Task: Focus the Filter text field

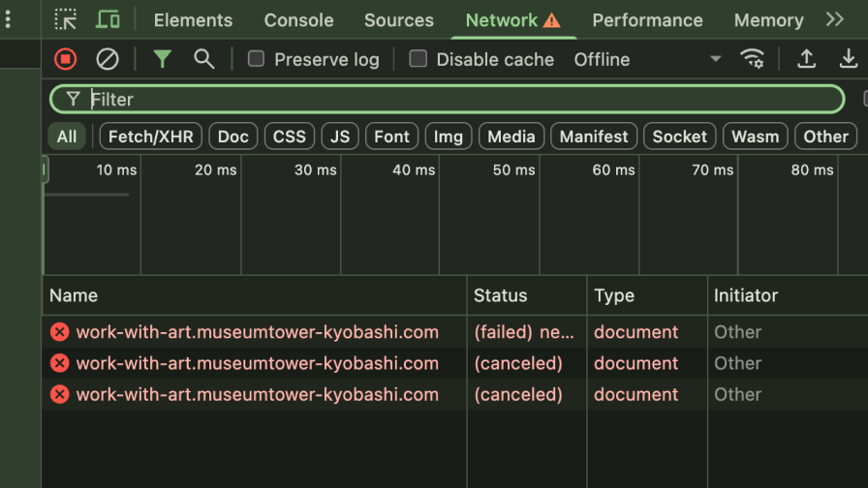Action: (448, 100)
